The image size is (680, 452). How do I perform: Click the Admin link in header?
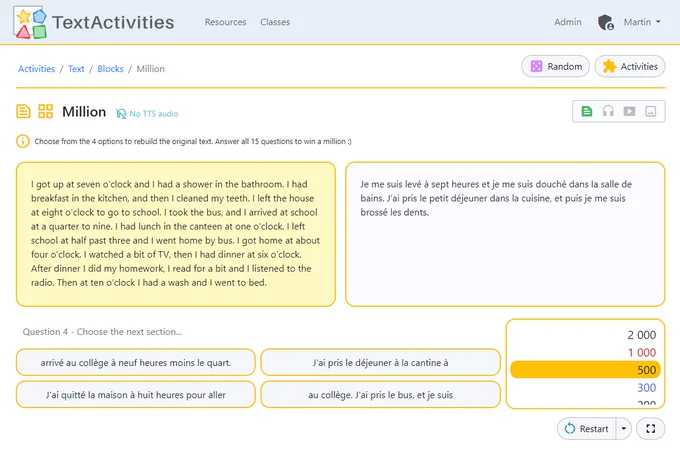pos(568,22)
